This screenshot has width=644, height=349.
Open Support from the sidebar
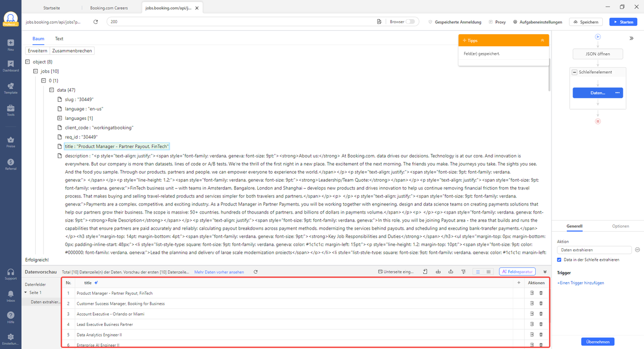click(11, 274)
